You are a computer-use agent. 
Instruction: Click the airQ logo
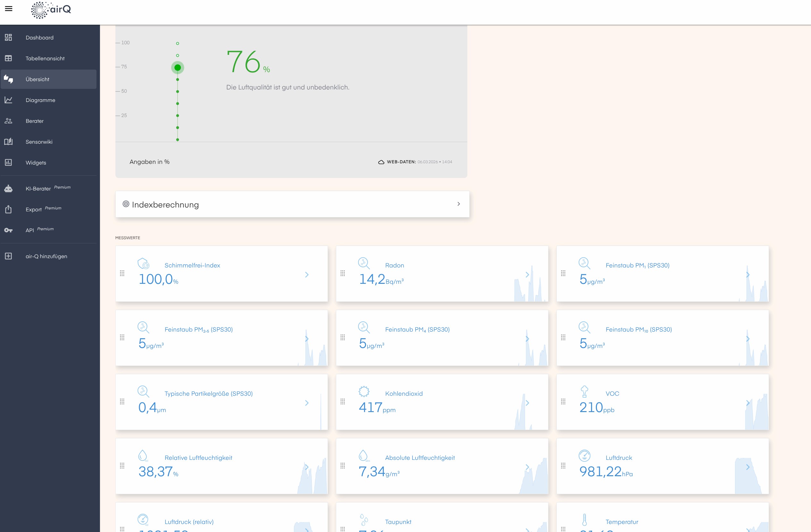[51, 10]
